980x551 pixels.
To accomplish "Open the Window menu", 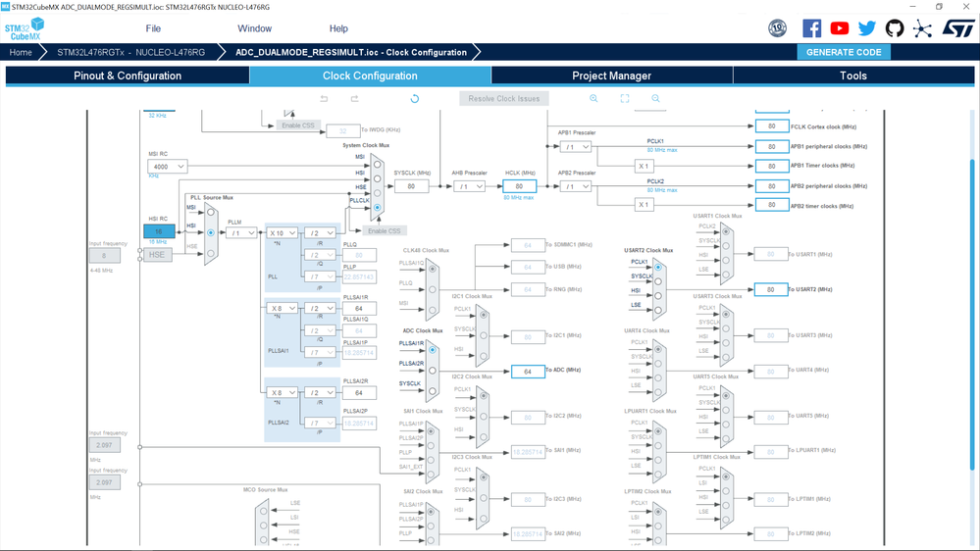I will tap(254, 28).
